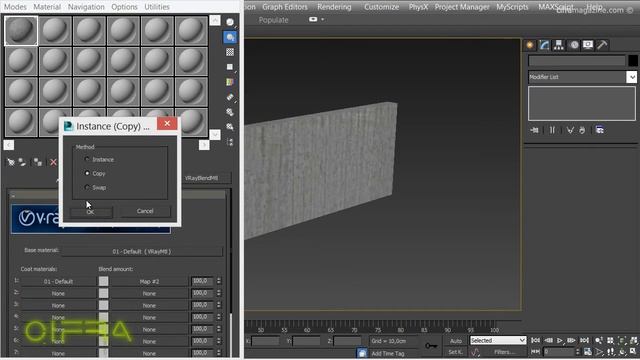Viewport: 640px width, 360px height.
Task: Open the Utilities hammer tab
Action: pos(602,45)
